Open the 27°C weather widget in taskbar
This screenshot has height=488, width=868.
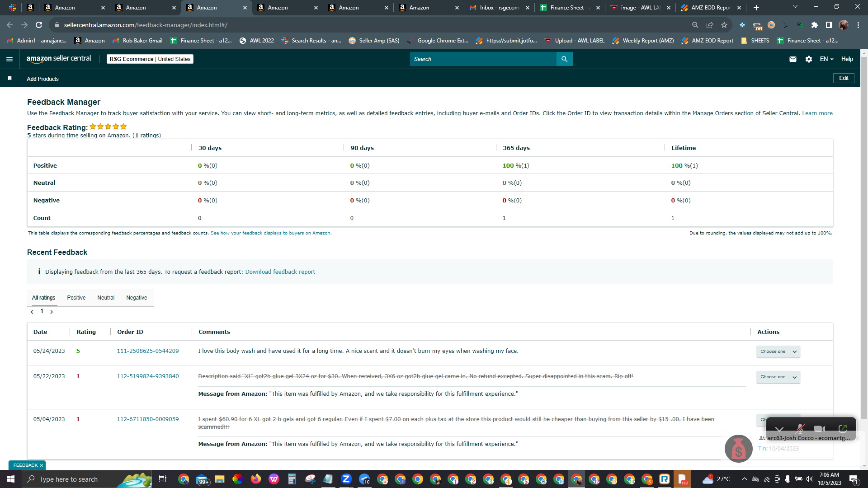point(717,479)
